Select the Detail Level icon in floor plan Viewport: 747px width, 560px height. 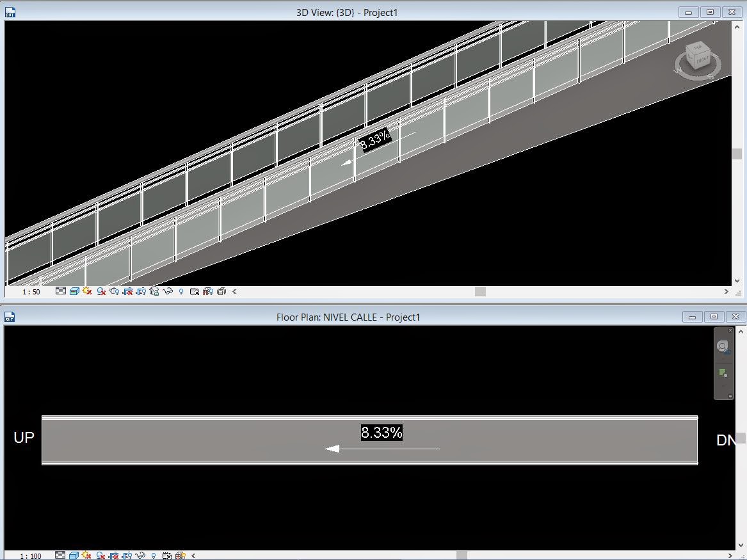point(60,554)
